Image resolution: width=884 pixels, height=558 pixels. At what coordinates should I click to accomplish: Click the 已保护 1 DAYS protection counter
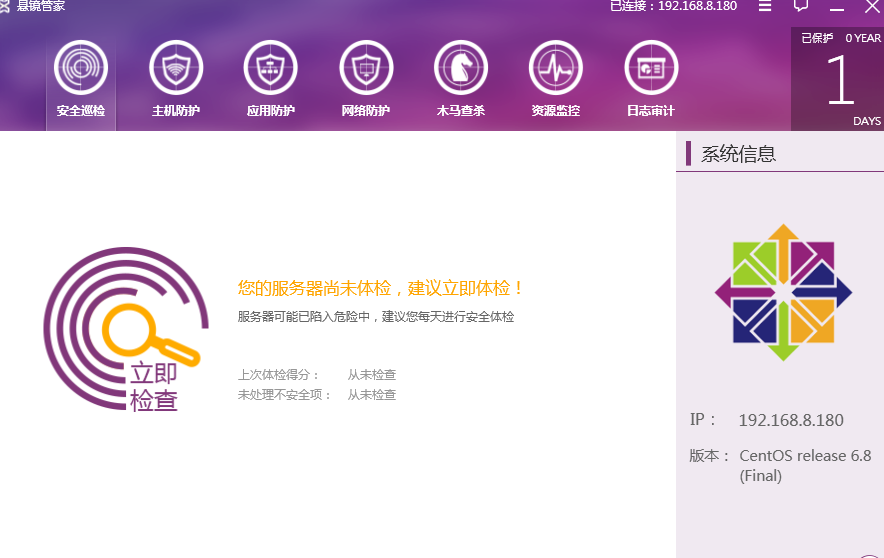(837, 79)
